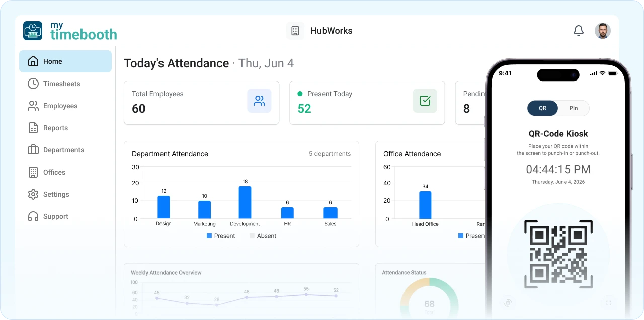Open Employees from the sidebar

(65, 106)
